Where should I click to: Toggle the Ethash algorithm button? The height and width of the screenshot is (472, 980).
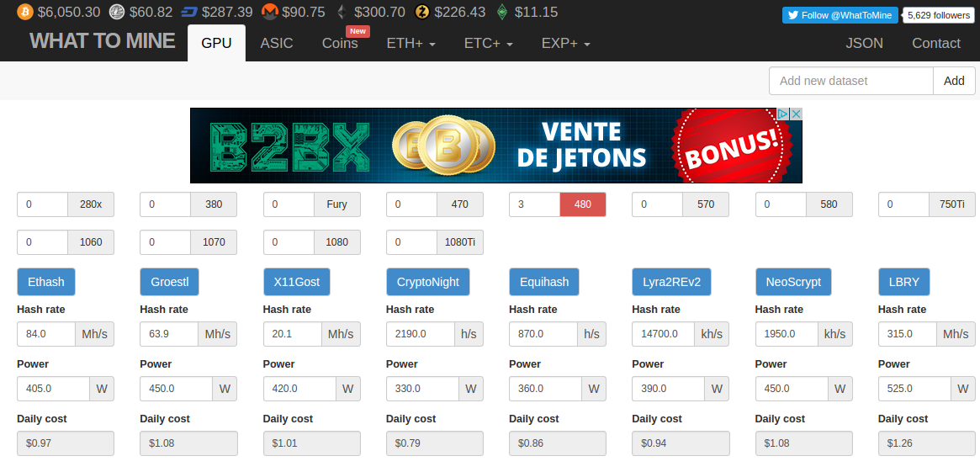[46, 282]
